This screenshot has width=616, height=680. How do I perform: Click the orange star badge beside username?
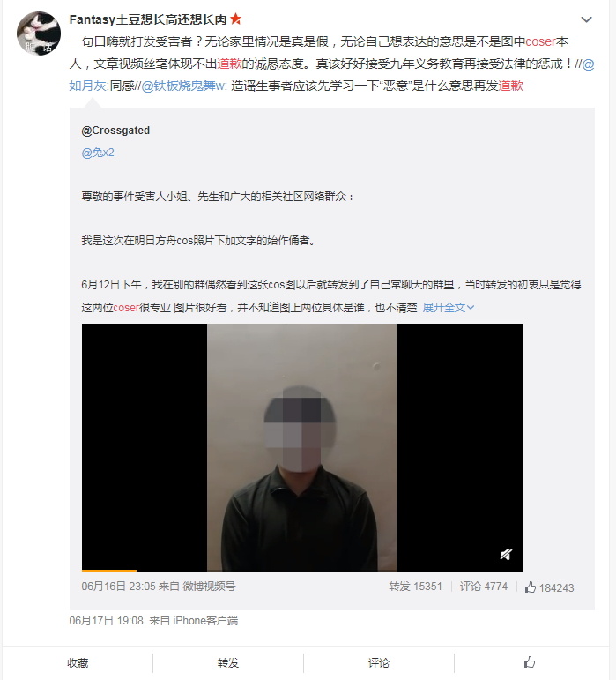click(235, 19)
